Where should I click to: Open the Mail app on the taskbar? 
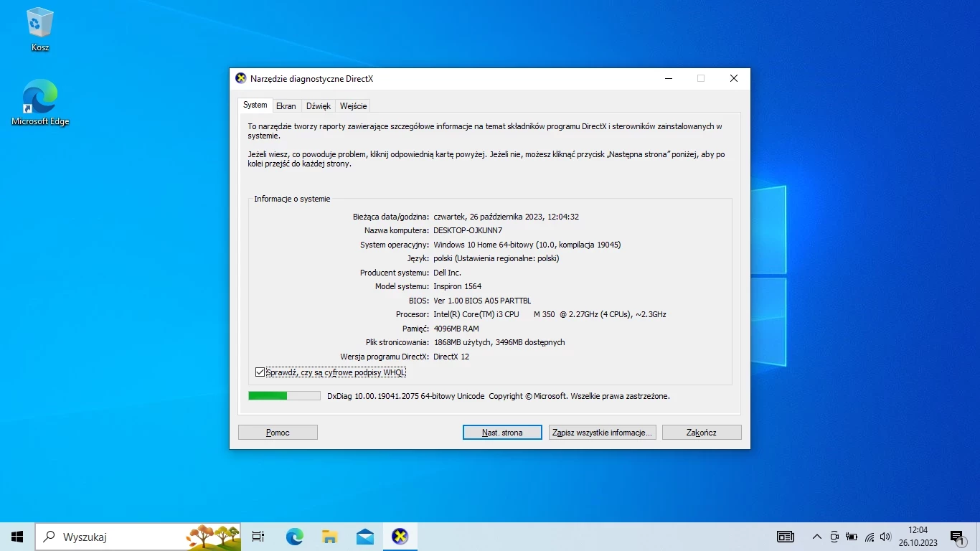click(x=364, y=536)
